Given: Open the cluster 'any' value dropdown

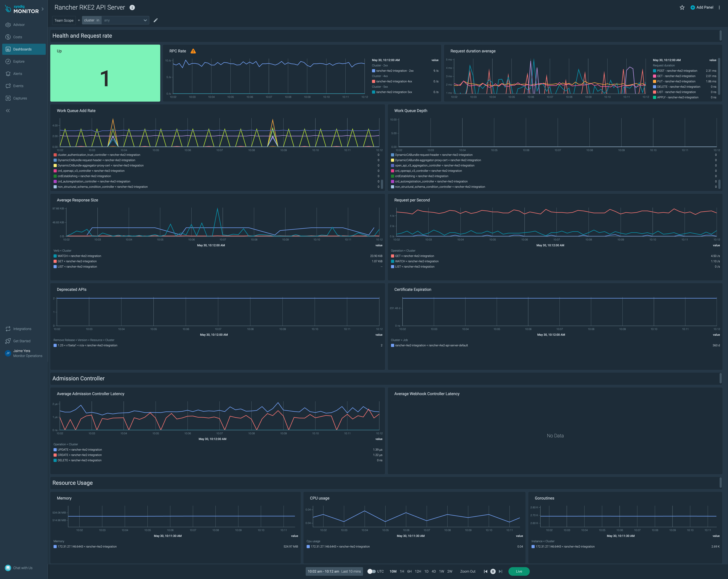Looking at the screenshot, I should tap(125, 20).
